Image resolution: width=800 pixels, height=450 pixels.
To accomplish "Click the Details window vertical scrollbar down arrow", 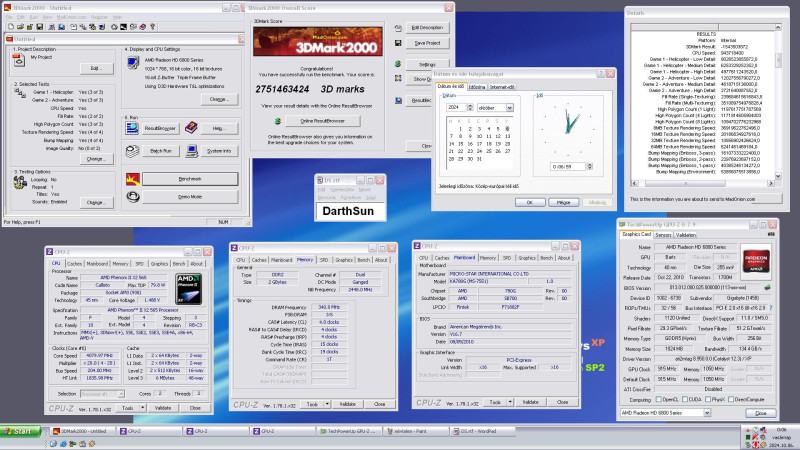I will click(778, 176).
